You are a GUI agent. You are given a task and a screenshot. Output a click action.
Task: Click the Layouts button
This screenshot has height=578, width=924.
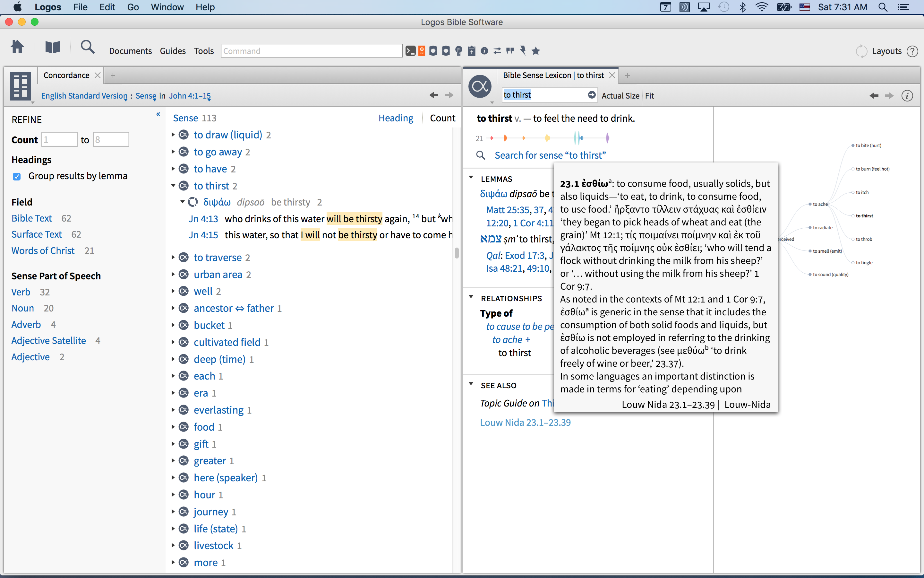point(886,51)
